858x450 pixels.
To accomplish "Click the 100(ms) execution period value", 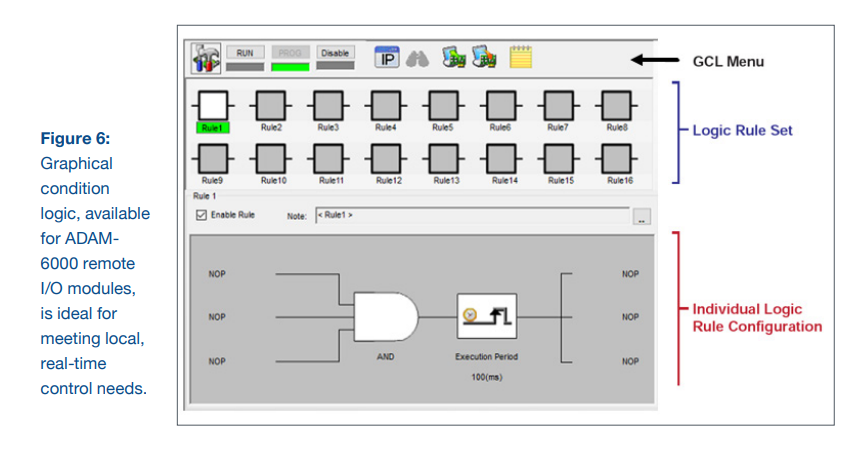I will (x=486, y=377).
